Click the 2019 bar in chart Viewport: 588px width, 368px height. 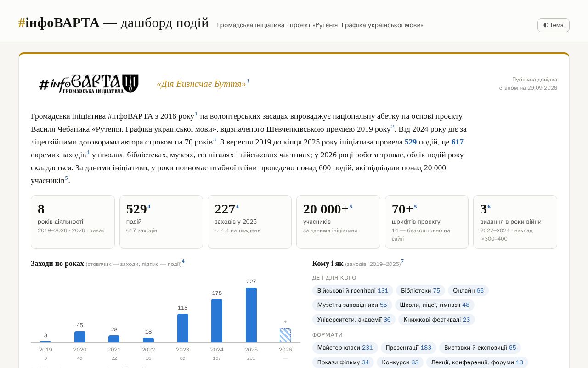click(x=45, y=342)
